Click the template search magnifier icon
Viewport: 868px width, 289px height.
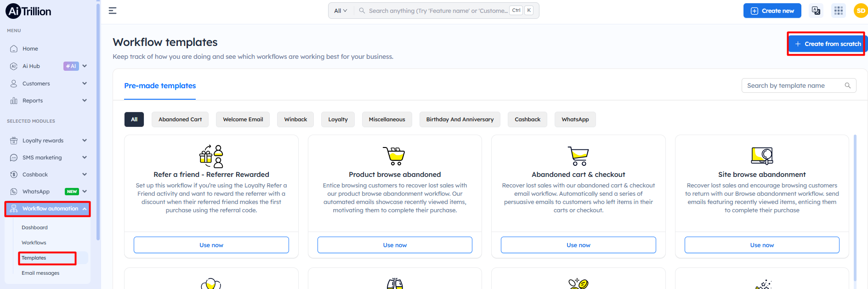848,85
